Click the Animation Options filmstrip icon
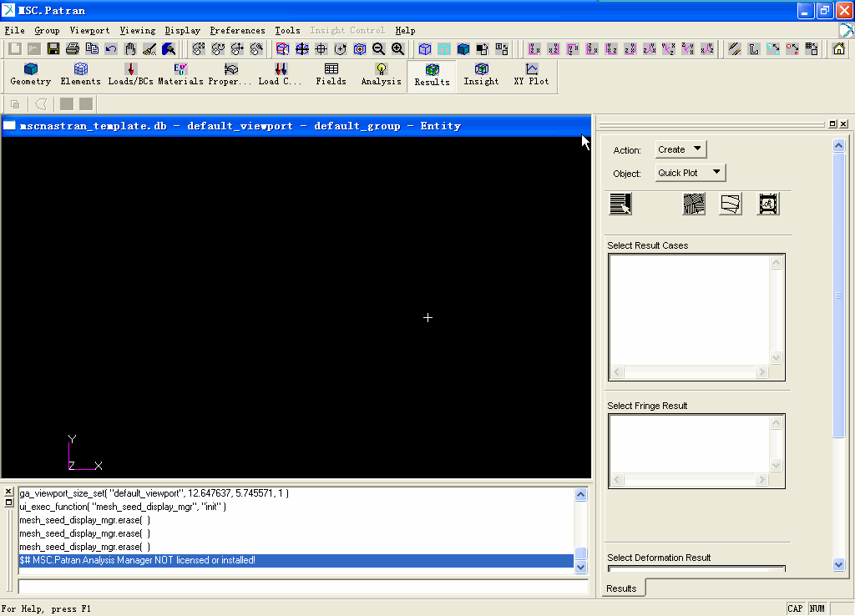This screenshot has width=855, height=616. click(768, 204)
